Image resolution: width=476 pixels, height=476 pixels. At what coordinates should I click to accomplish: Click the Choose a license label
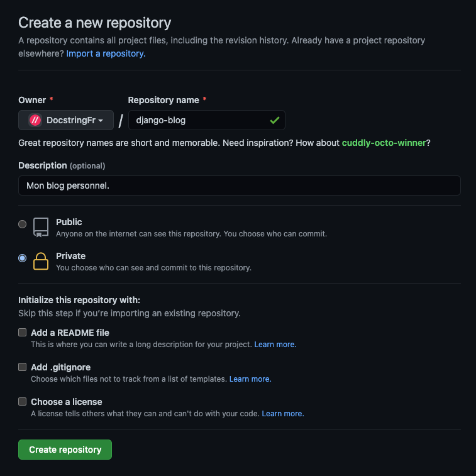click(67, 402)
